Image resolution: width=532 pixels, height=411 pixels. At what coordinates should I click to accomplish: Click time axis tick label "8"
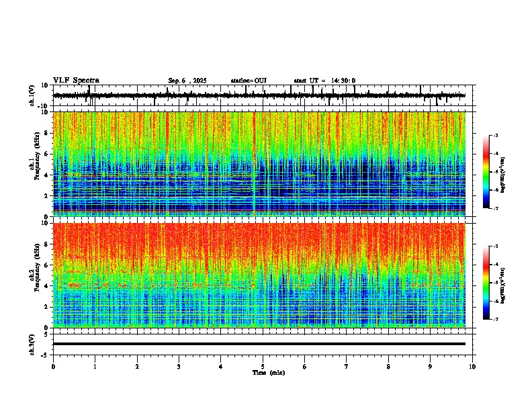click(x=388, y=367)
